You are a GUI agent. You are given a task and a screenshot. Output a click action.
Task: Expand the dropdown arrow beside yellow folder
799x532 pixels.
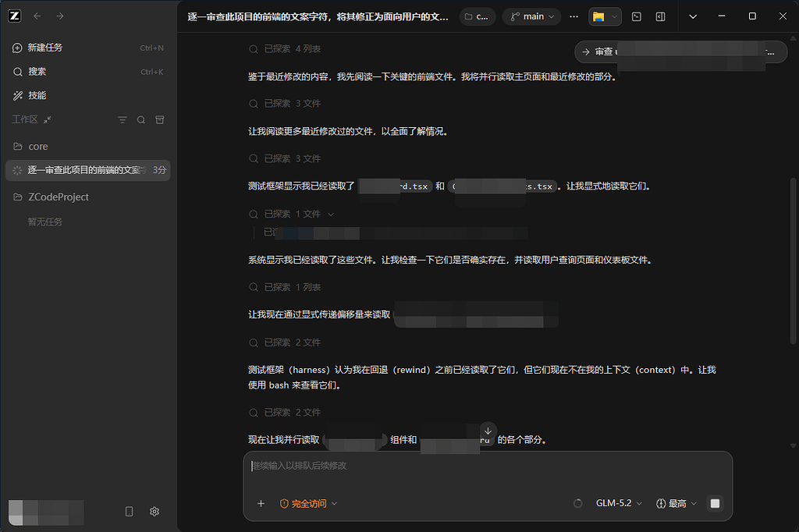(x=615, y=17)
